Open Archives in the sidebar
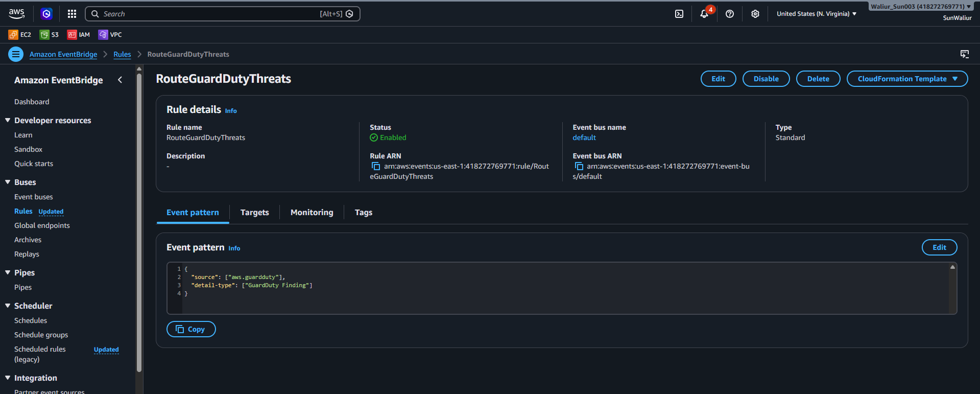This screenshot has width=980, height=394. pos(28,240)
